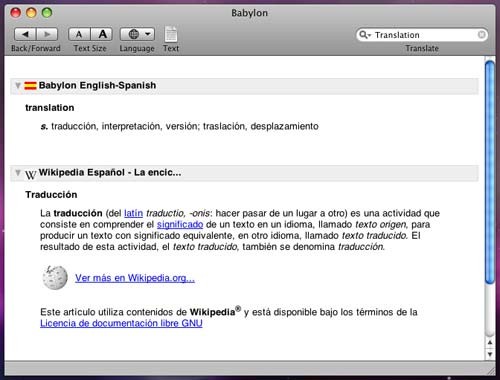The height and width of the screenshot is (380, 500).
Task: Click the Wikipedia Español header title
Action: (x=110, y=172)
